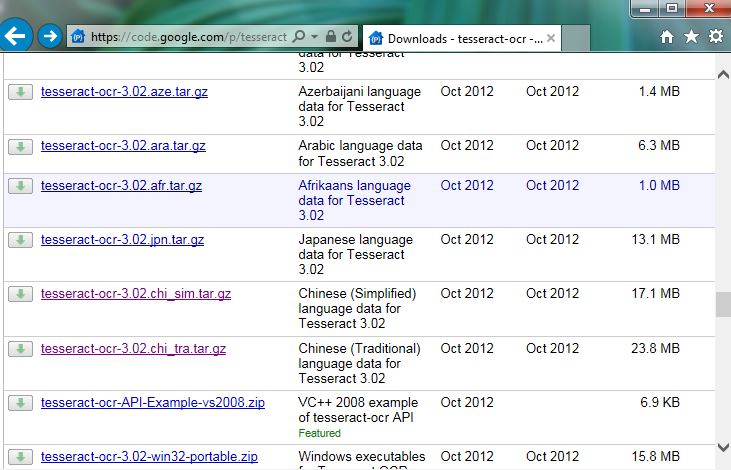Minimize the browser window
731x470 pixels.
[x=645, y=8]
